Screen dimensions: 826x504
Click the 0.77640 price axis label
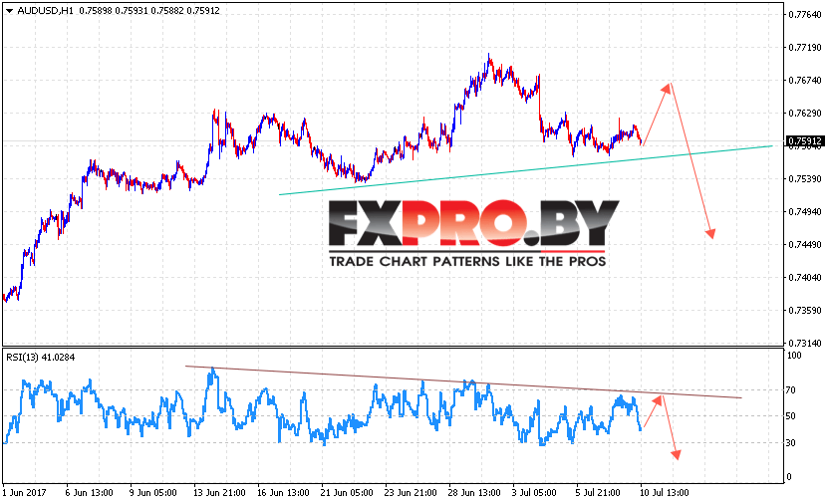805,15
